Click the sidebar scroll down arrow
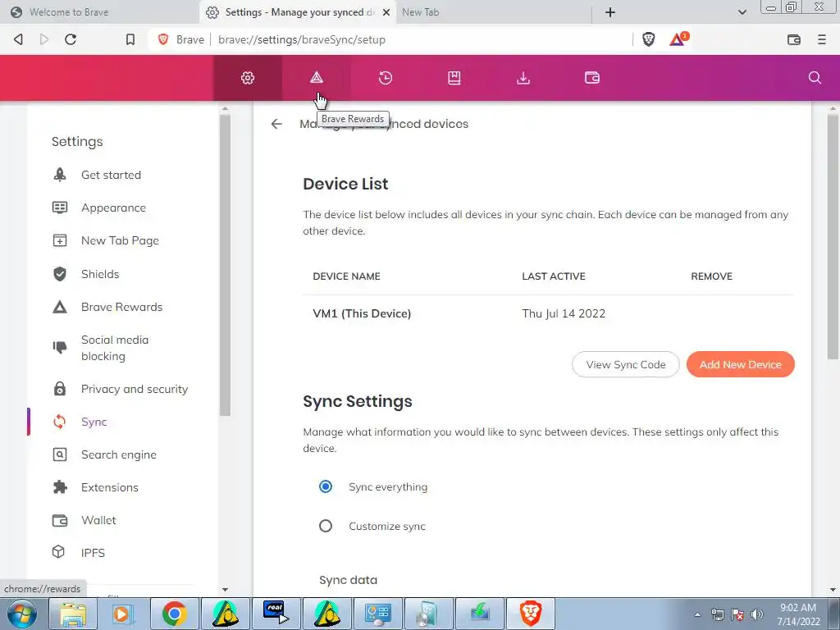This screenshot has width=840, height=630. 225,590
